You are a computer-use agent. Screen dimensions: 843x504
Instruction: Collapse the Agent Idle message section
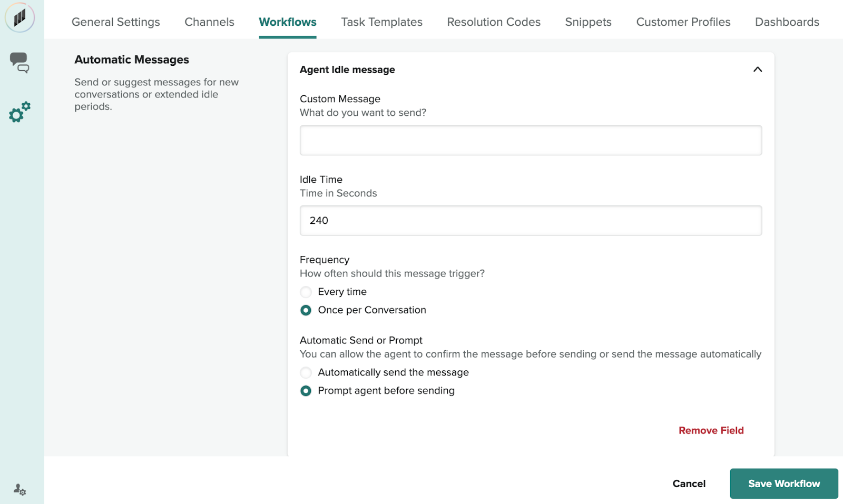tap(757, 70)
